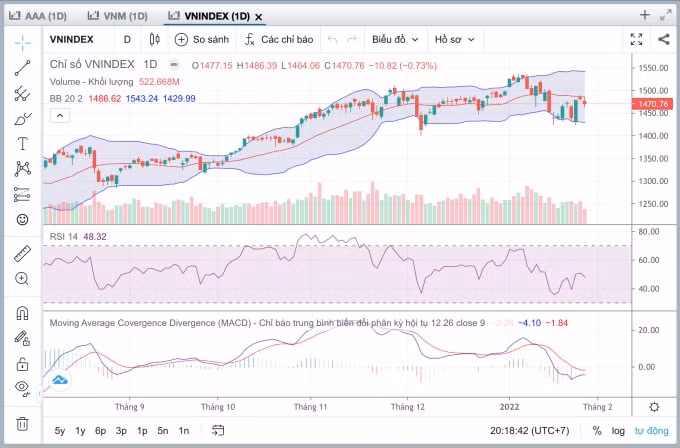
Task: Select the 1n time range
Action: click(184, 431)
